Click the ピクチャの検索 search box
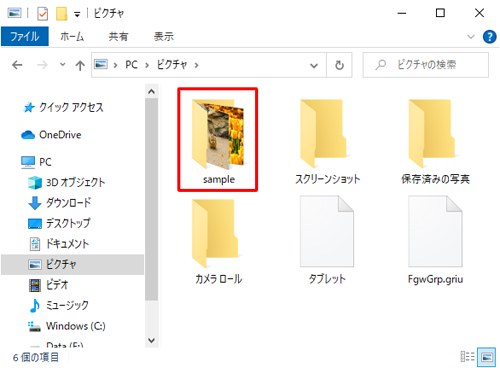The width and height of the screenshot is (500, 368). click(x=426, y=65)
